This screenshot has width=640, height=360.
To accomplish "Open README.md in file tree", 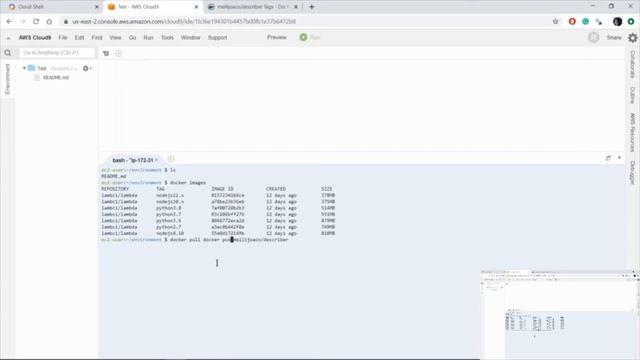I will coord(56,78).
